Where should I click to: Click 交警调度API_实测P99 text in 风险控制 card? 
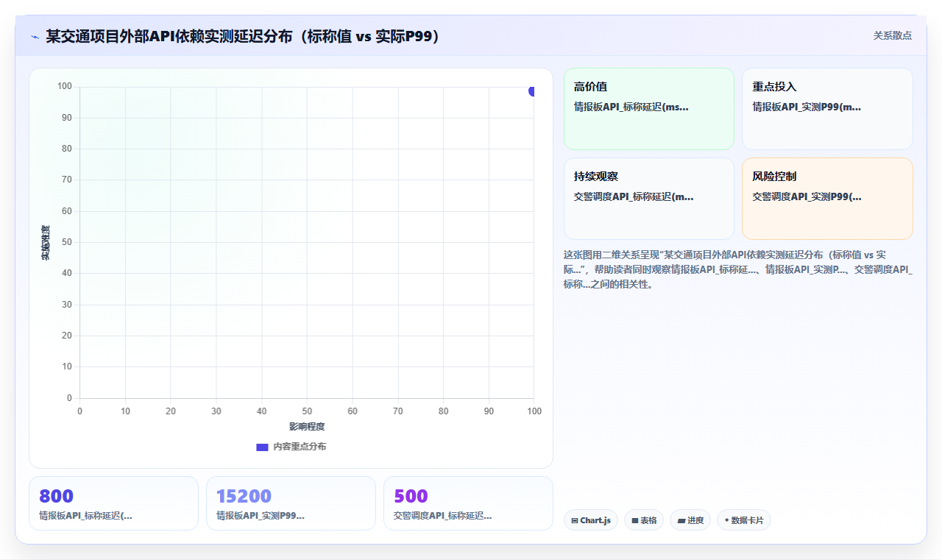[x=807, y=196]
